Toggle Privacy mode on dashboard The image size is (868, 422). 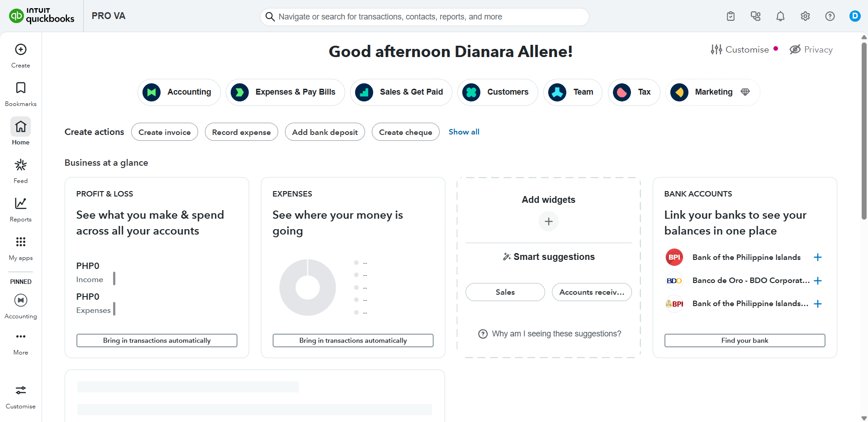[811, 49]
